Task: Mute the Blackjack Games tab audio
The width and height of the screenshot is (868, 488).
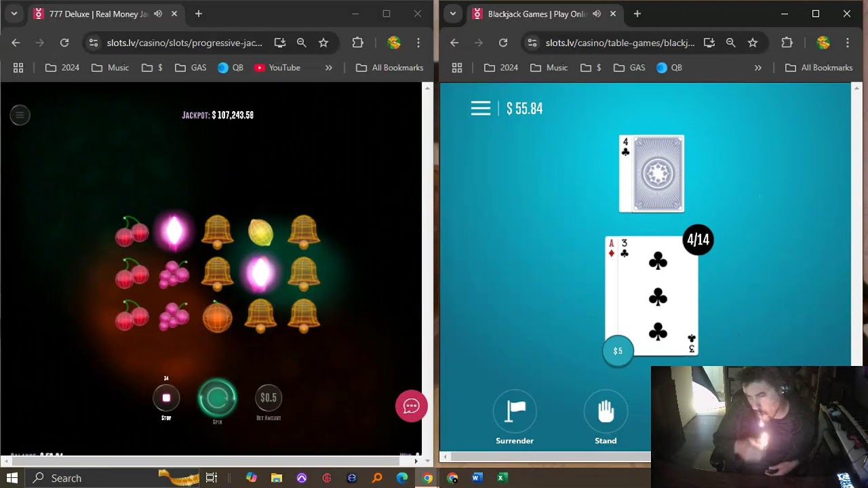Action: (597, 14)
